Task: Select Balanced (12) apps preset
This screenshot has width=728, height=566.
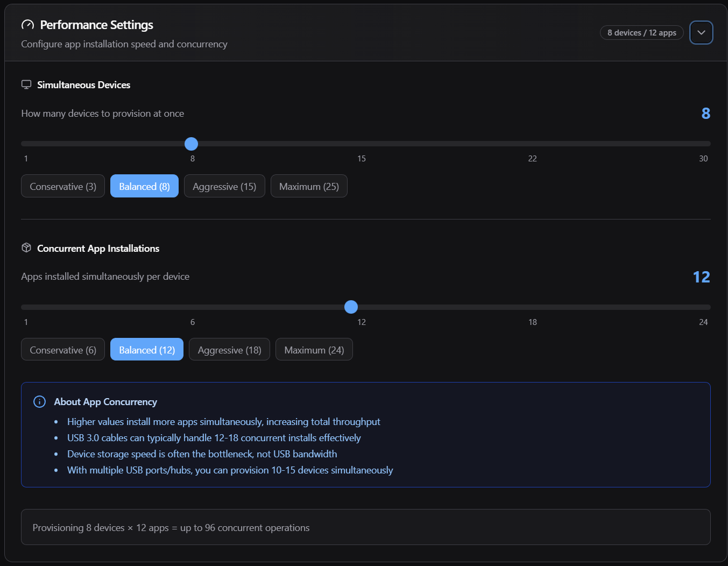Action: pyautogui.click(x=147, y=350)
